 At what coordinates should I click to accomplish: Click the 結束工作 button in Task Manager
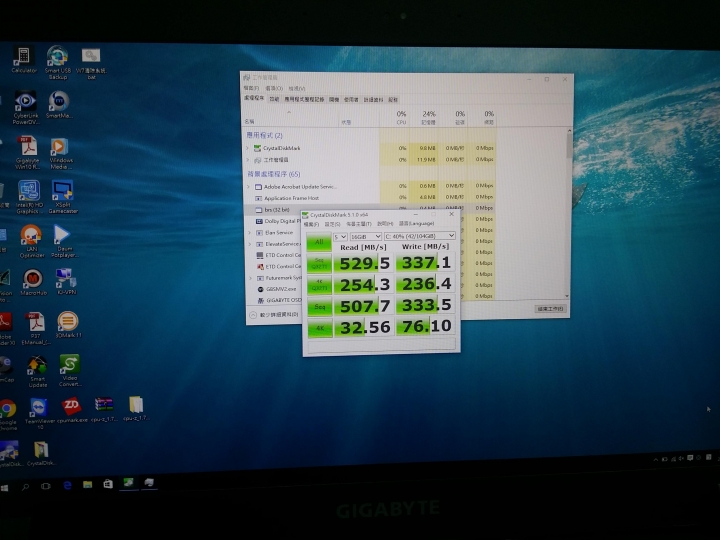click(550, 309)
